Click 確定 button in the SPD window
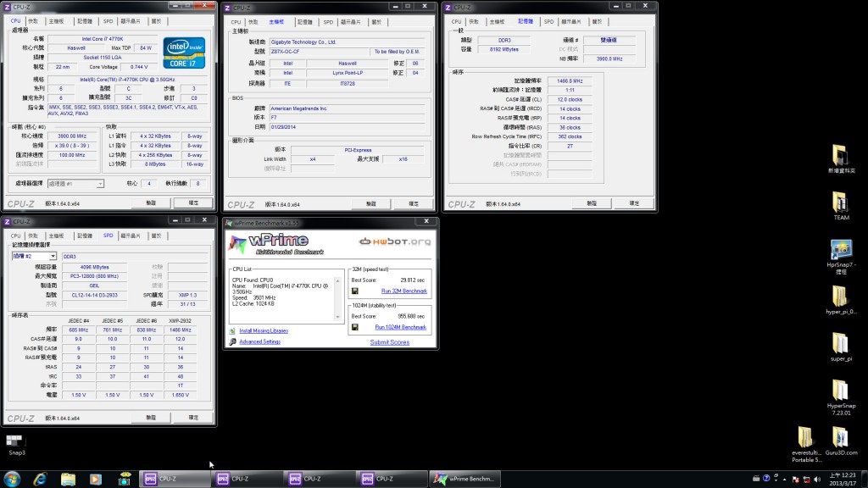 point(192,418)
